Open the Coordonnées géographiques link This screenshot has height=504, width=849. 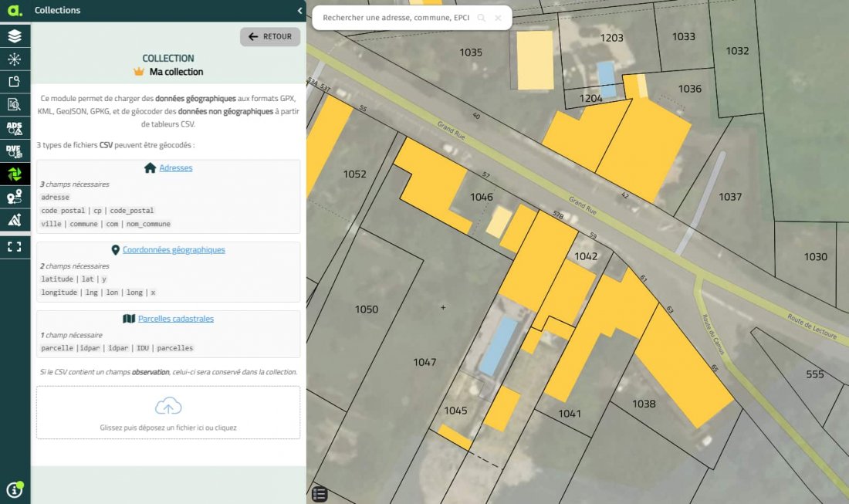[174, 250]
